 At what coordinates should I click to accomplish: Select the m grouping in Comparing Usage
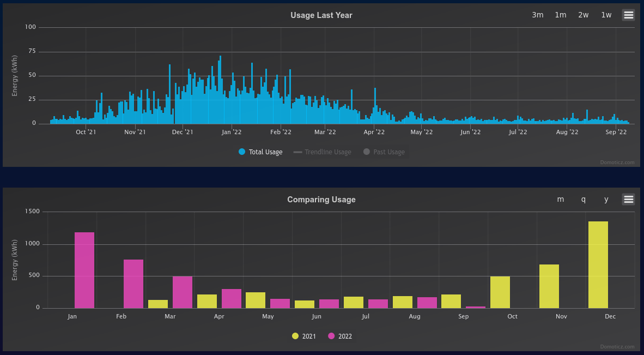561,199
